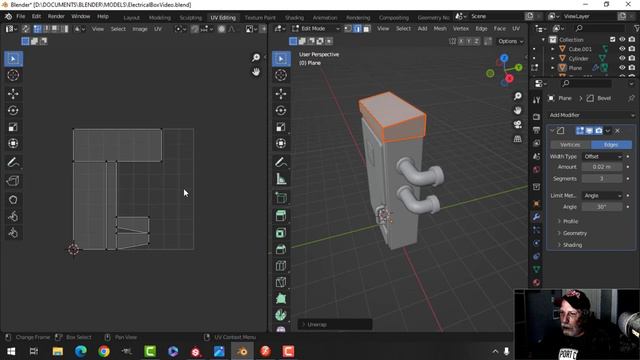The image size is (640, 360).
Task: Select the Extrude Region tool
Action: coord(281,216)
